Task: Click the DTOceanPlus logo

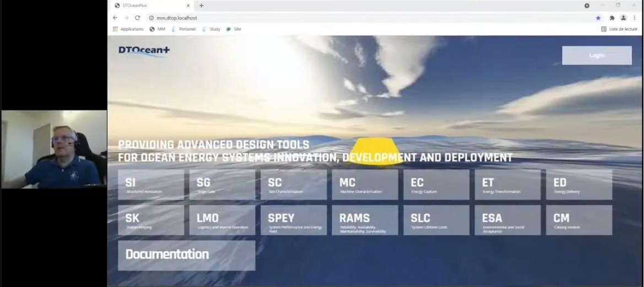Action: point(144,51)
